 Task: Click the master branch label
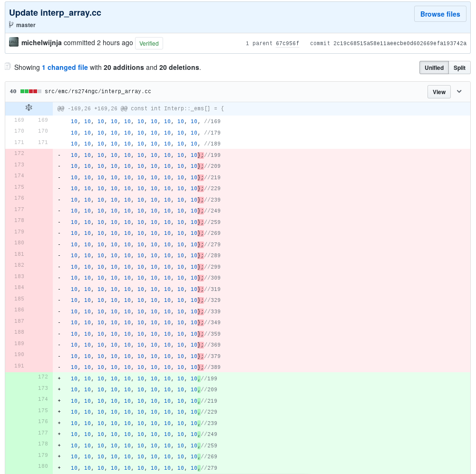click(x=26, y=25)
